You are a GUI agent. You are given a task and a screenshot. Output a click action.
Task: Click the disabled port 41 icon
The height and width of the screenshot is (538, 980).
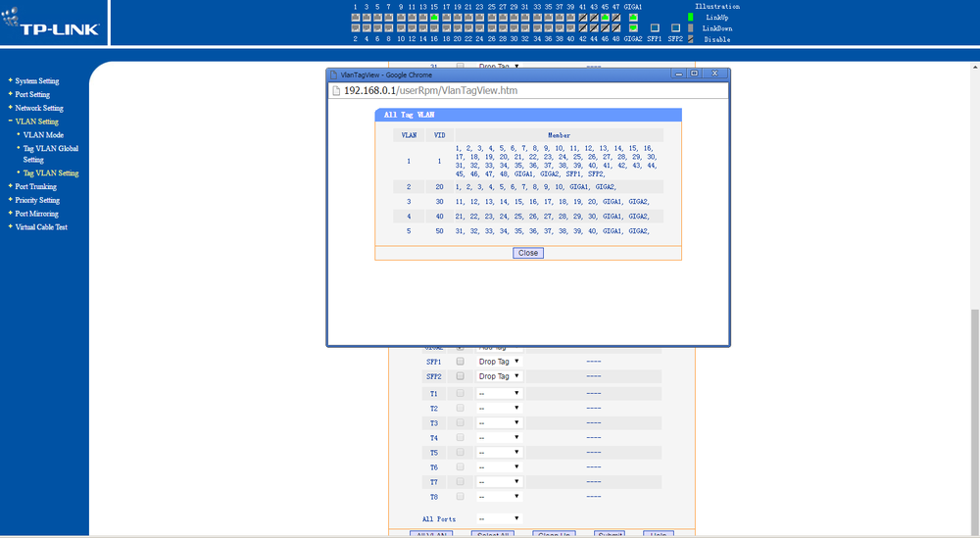pyautogui.click(x=582, y=18)
